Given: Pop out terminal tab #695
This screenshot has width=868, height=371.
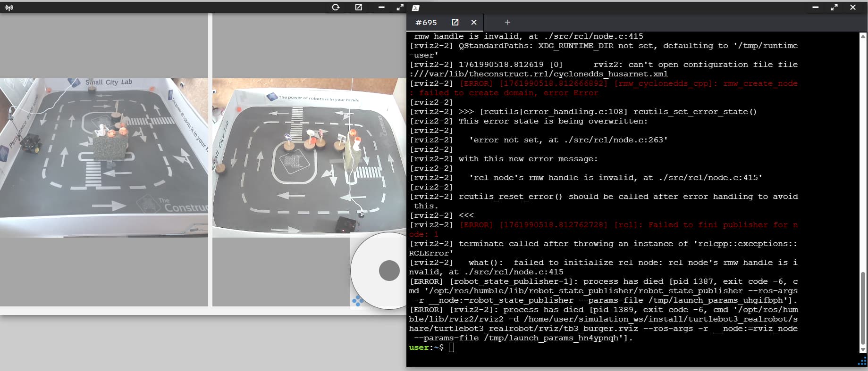Looking at the screenshot, I should (455, 22).
